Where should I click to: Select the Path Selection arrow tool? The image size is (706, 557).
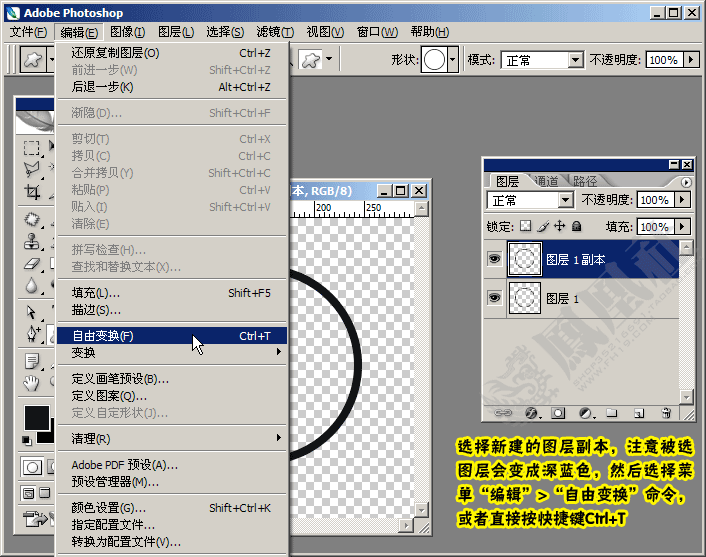tap(32, 312)
